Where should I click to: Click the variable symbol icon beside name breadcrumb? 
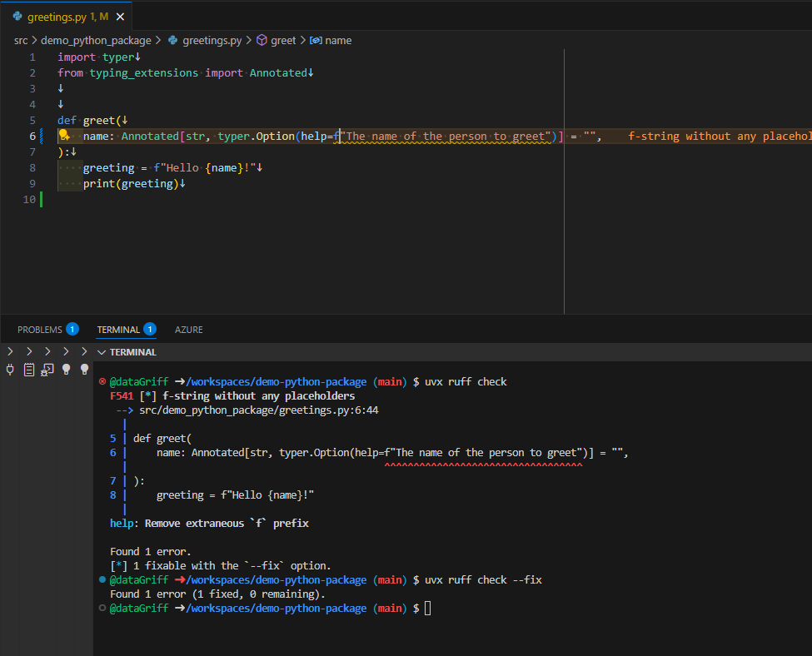(316, 41)
